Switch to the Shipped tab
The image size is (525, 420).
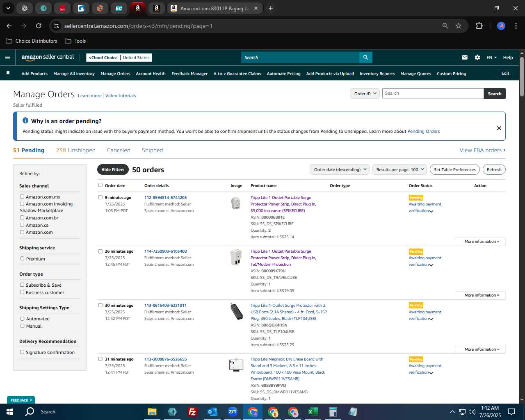[152, 150]
